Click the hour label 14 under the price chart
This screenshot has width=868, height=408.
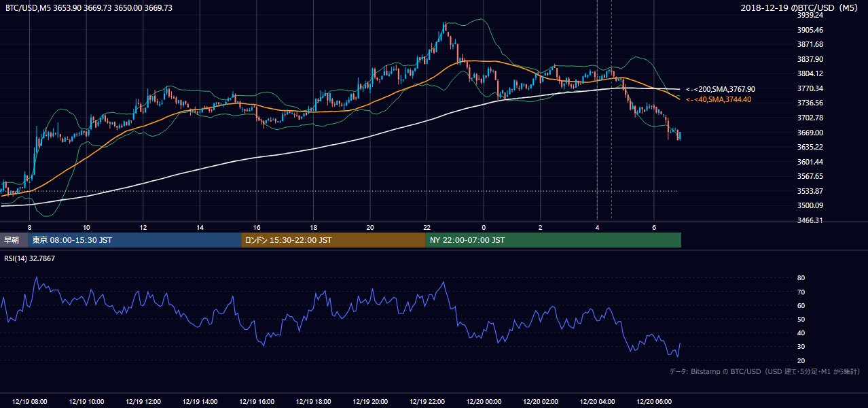pyautogui.click(x=200, y=227)
